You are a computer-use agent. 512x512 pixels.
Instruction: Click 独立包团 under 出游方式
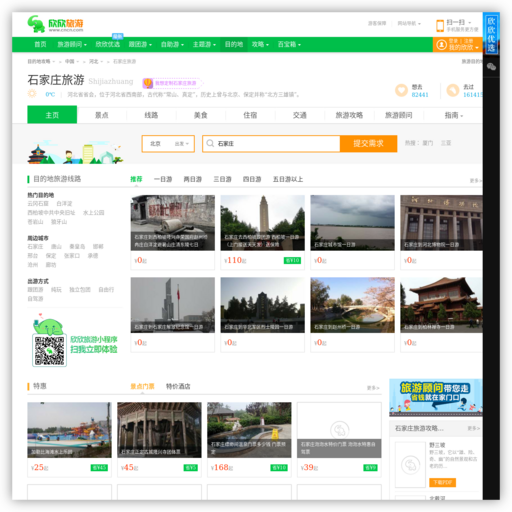80,290
